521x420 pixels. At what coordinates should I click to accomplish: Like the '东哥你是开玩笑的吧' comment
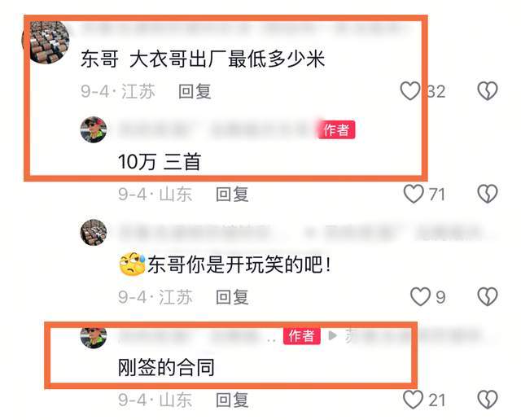pyautogui.click(x=420, y=297)
